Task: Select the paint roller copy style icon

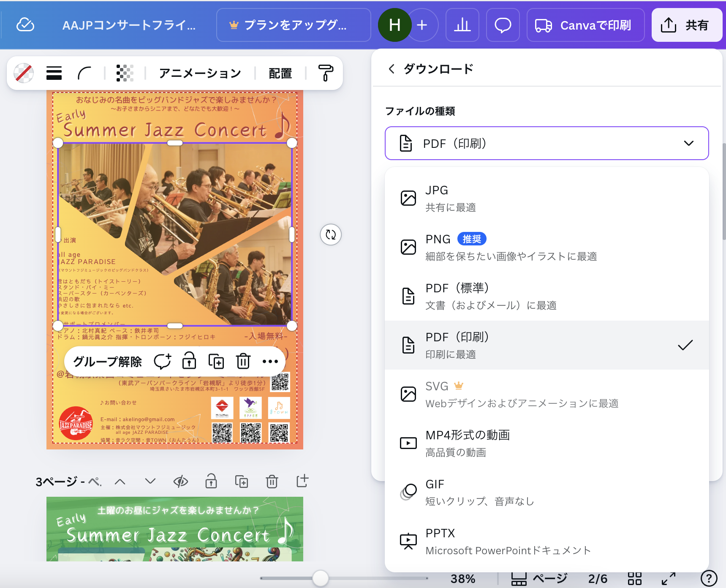Action: pyautogui.click(x=325, y=73)
